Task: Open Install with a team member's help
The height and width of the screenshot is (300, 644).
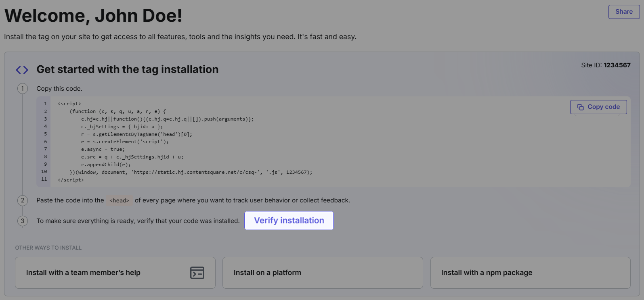Action: click(x=115, y=273)
